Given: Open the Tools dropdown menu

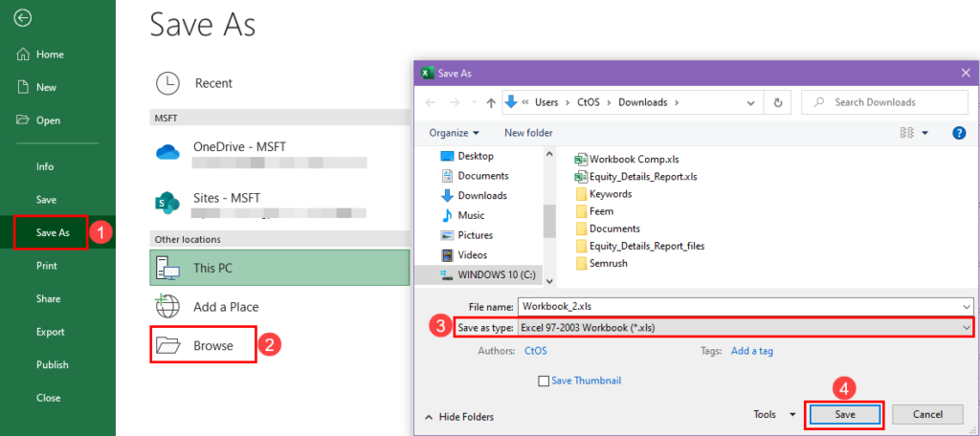Looking at the screenshot, I should tap(775, 414).
